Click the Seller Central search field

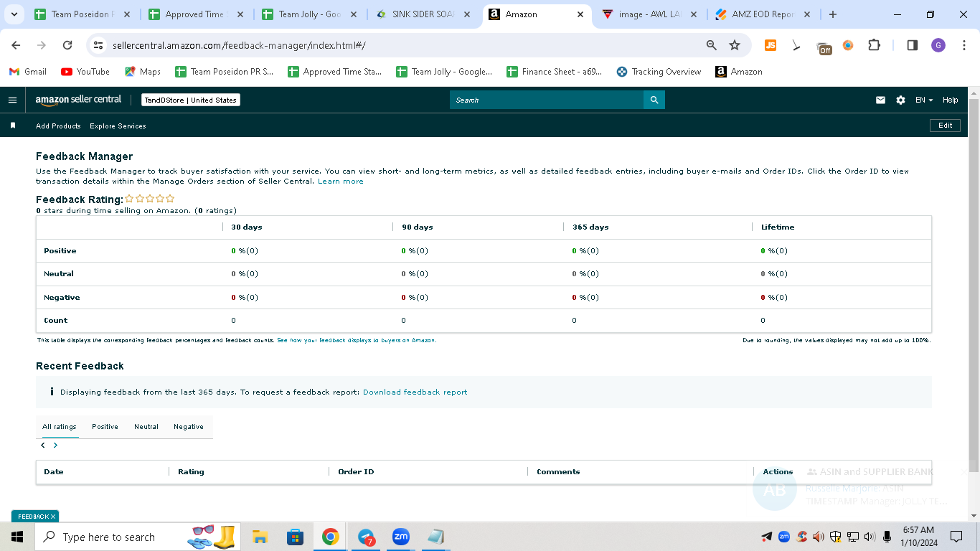(x=547, y=100)
